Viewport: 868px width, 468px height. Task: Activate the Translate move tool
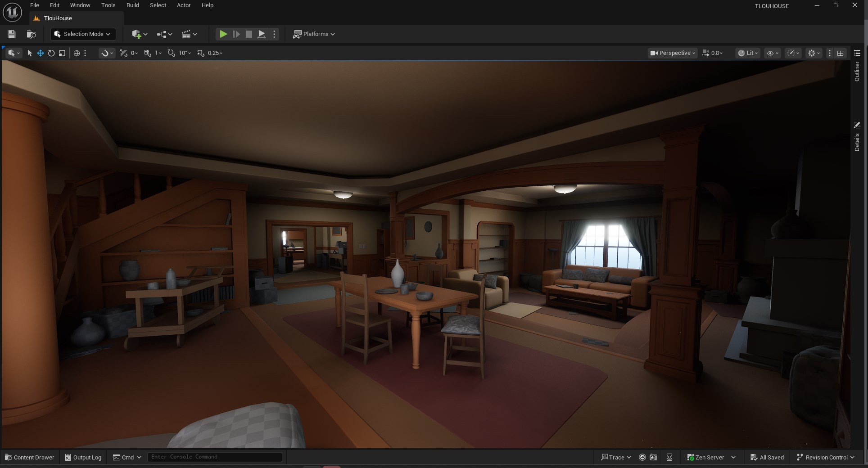(x=41, y=53)
